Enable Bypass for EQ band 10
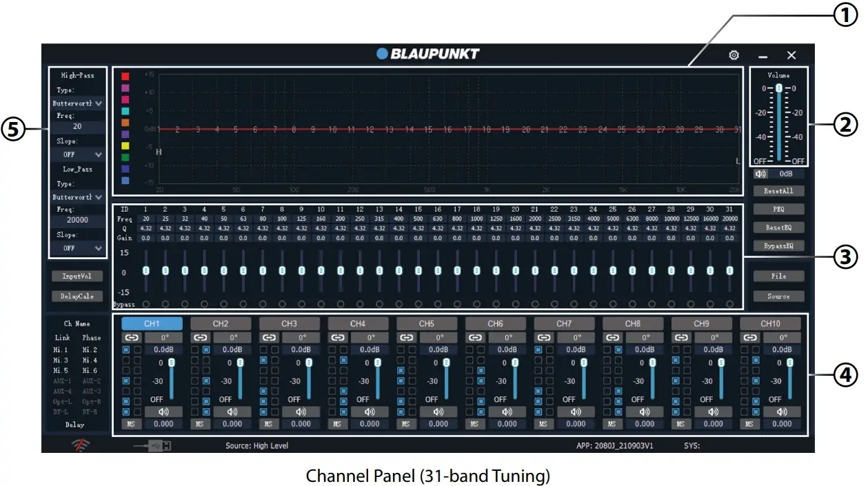Image resolution: width=868 pixels, height=486 pixels. pyautogui.click(x=321, y=303)
